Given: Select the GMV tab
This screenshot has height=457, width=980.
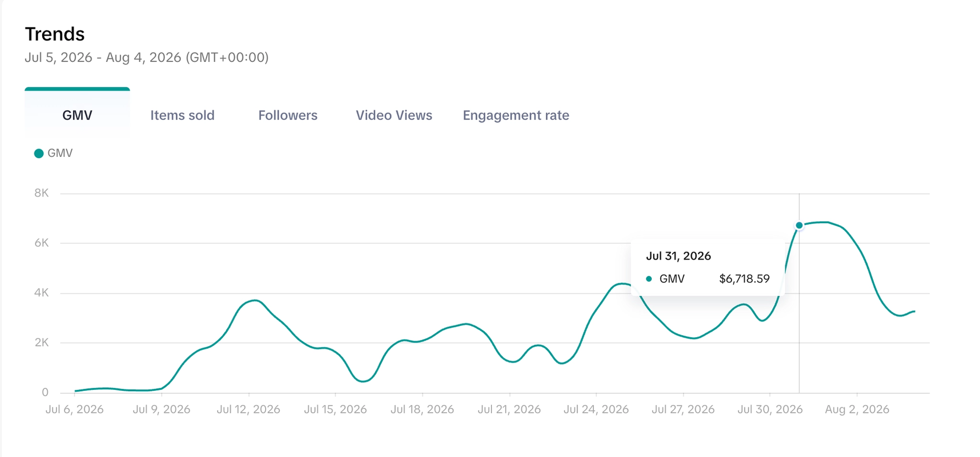Looking at the screenshot, I should (x=77, y=115).
